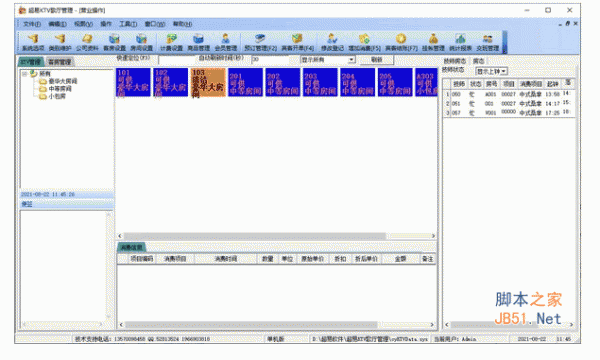This screenshot has width=600, height=360.
Task: Open 预订管理(F2) reservation tool
Action: [x=260, y=42]
